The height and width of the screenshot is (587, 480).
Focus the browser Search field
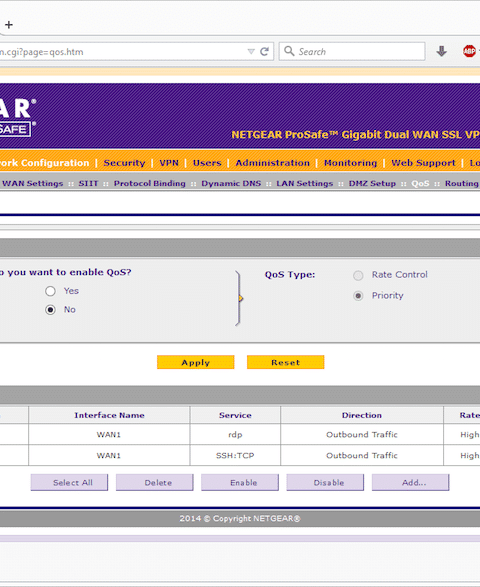(x=352, y=51)
